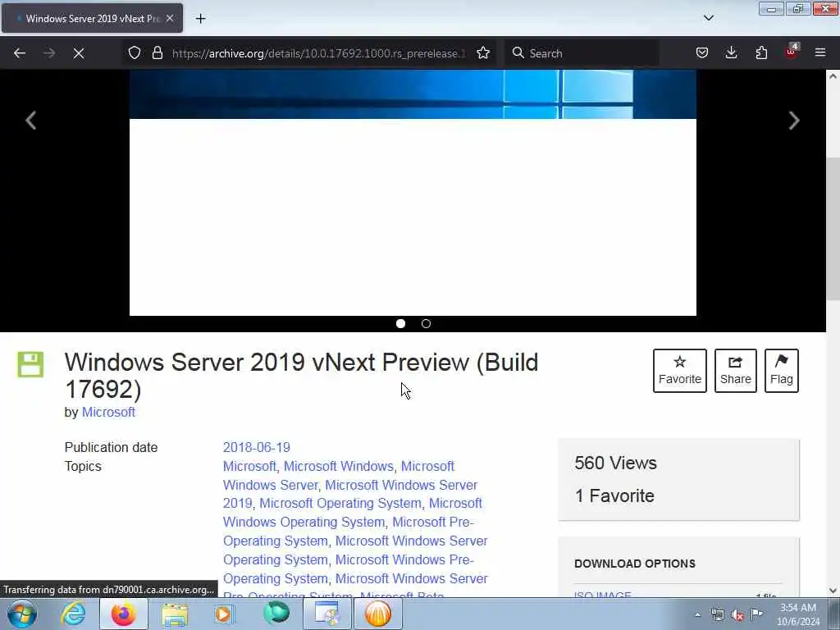Launch Internet Explorer from taskbar

[73, 614]
